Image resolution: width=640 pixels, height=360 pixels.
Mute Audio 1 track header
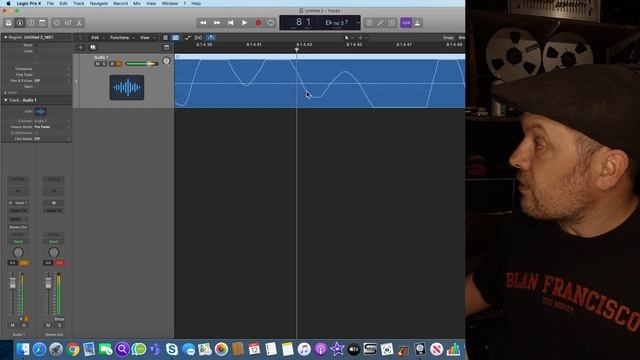(x=97, y=64)
